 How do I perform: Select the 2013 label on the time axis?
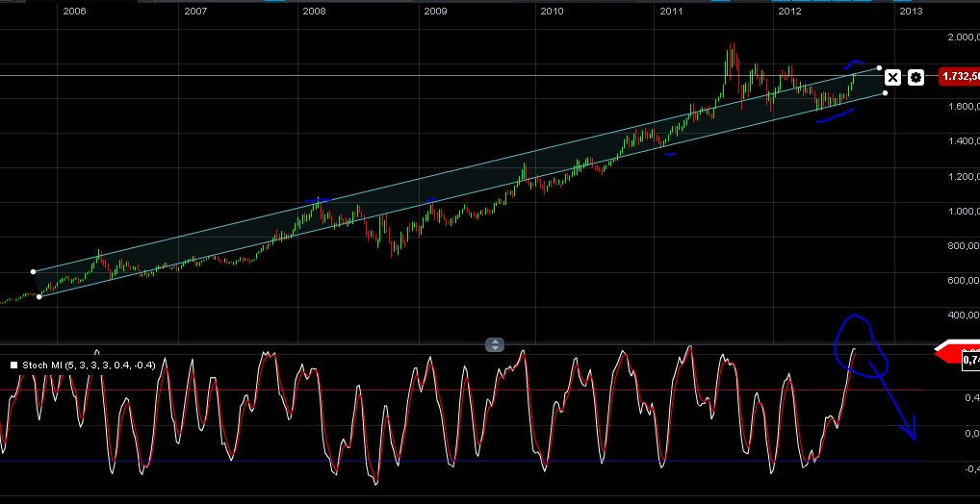click(910, 12)
